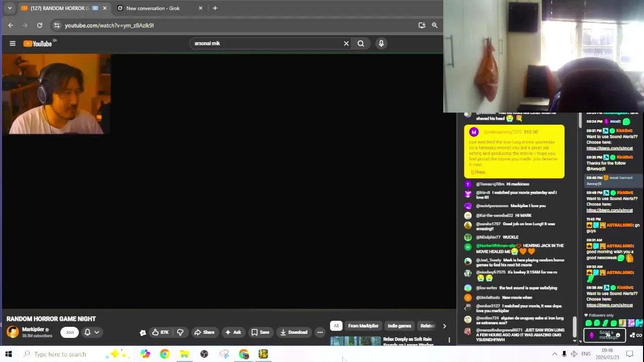This screenshot has width=644, height=362.
Task: Ask about the video
Action: pos(233,332)
